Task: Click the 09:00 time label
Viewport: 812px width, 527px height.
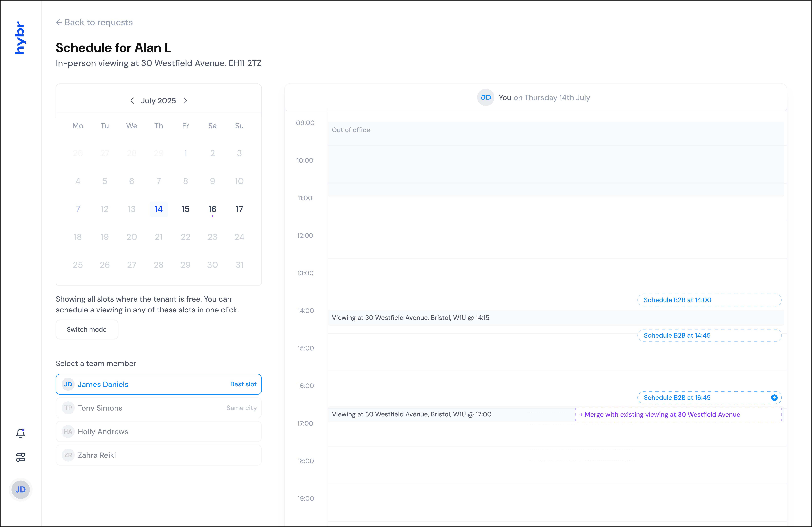Action: click(x=305, y=123)
